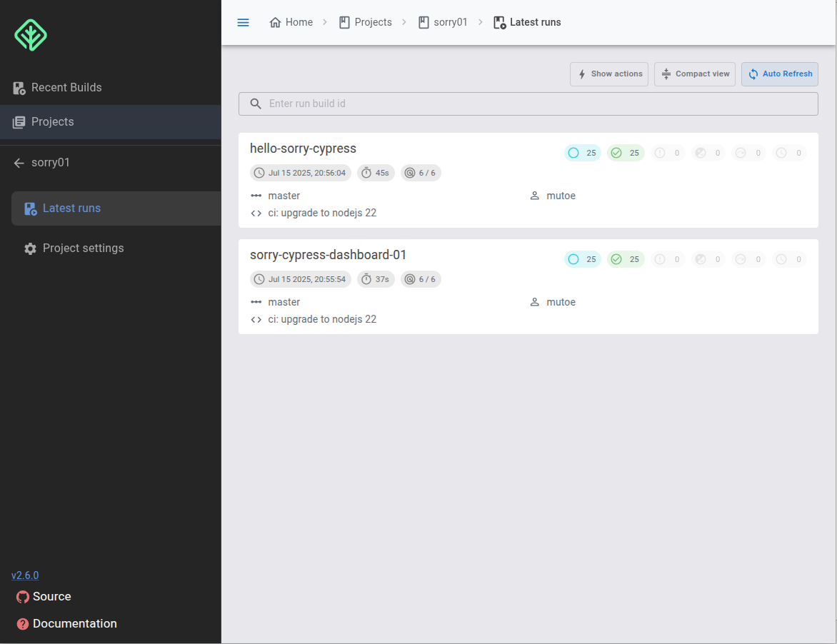Click the Projects sidebar icon
The width and height of the screenshot is (837, 644).
pyautogui.click(x=19, y=122)
